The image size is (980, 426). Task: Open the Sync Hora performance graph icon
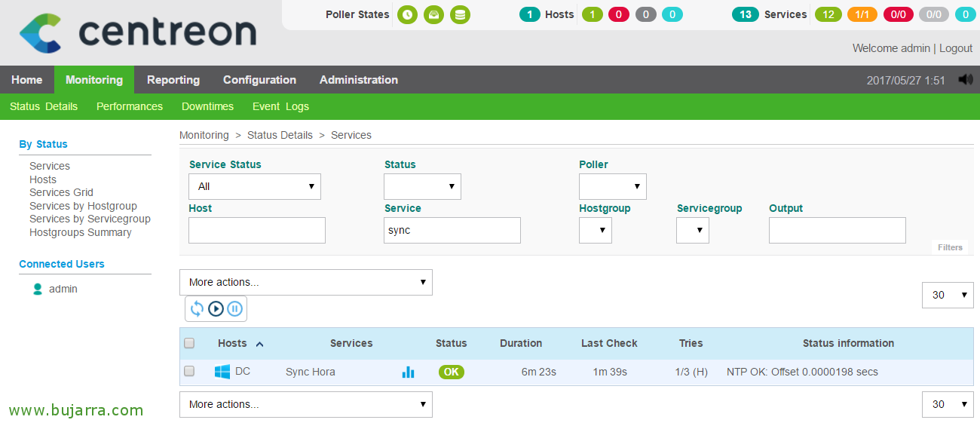coord(408,372)
